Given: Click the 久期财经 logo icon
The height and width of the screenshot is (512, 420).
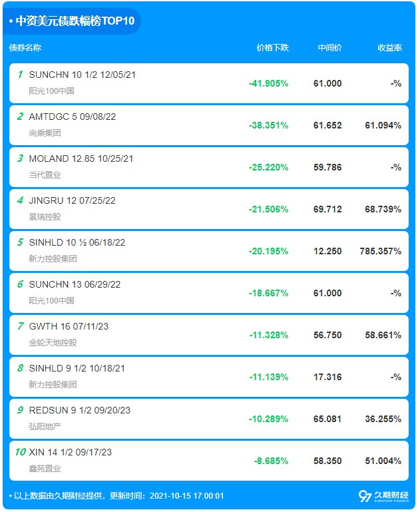Looking at the screenshot, I should point(365,496).
